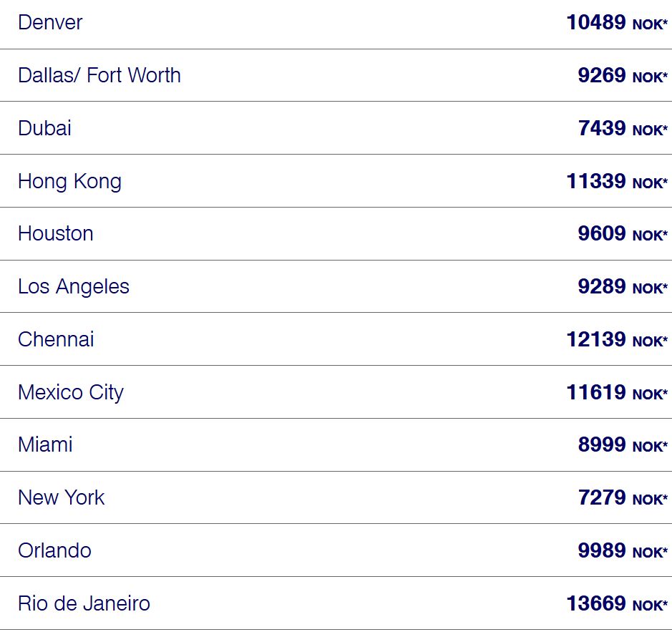Select Rio de Janeiro destination
The width and height of the screenshot is (672, 632).
coord(336,603)
